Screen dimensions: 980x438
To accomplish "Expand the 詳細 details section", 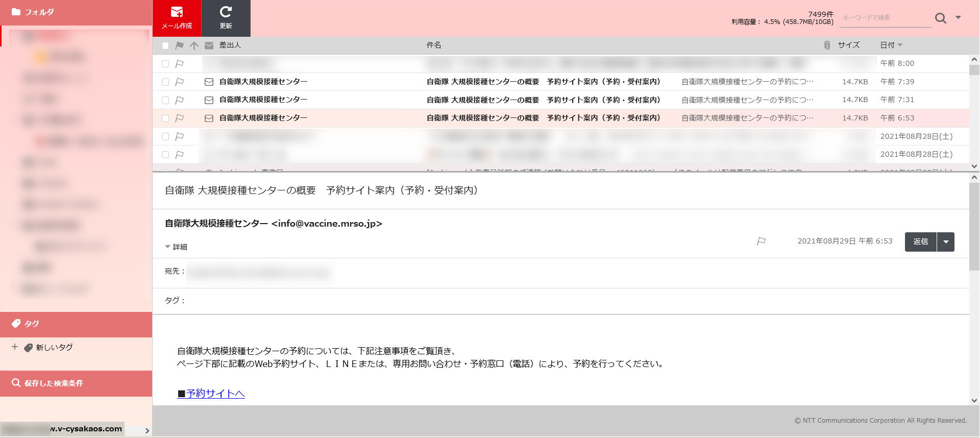I will (176, 247).
